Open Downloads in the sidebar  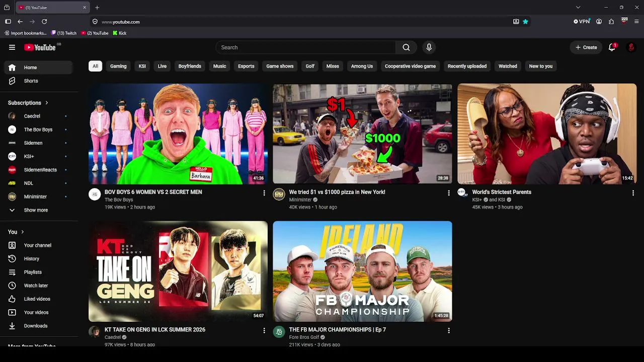[39, 326]
